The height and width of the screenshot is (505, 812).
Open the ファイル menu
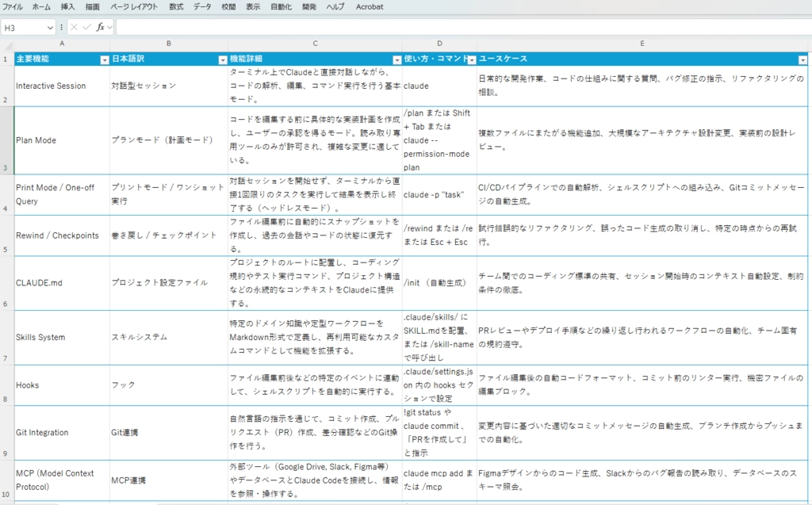(13, 6)
